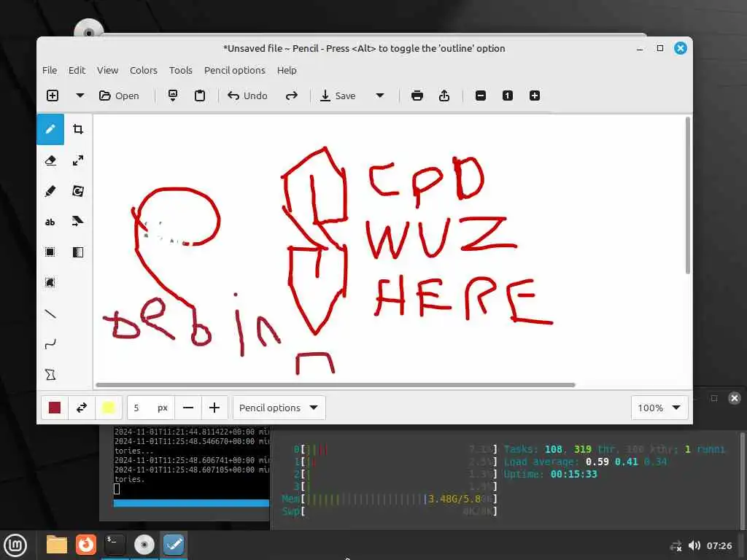Screen dimensions: 747x560
Task: Click the 07:26 clock in the tray
Action: [x=719, y=545]
